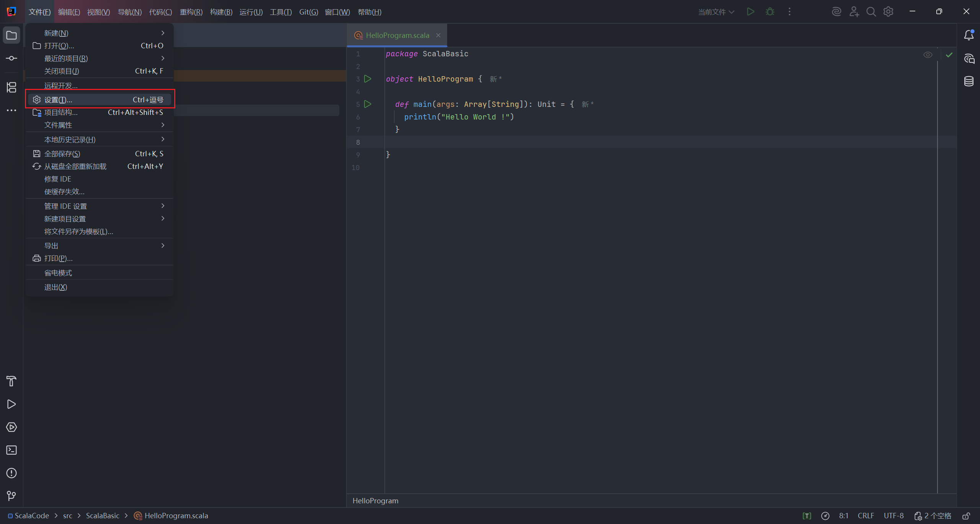This screenshot has width=980, height=524.
Task: Open the Notifications bell icon
Action: point(969,35)
